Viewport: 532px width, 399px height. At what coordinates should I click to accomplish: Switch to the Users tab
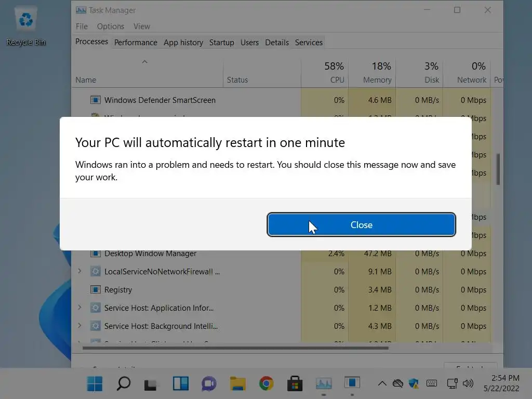pyautogui.click(x=249, y=43)
